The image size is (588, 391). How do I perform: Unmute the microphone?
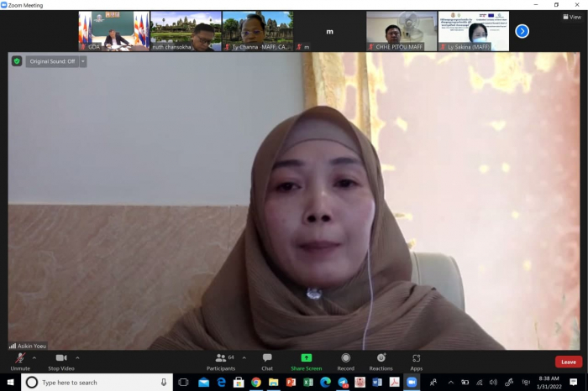(19, 359)
